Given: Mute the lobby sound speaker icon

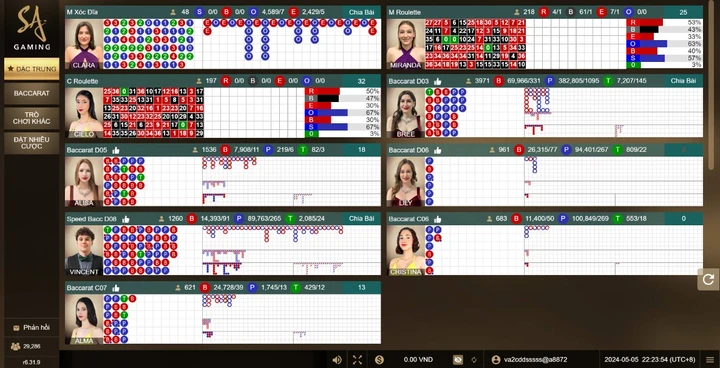Looking at the screenshot, I should pos(337,360).
